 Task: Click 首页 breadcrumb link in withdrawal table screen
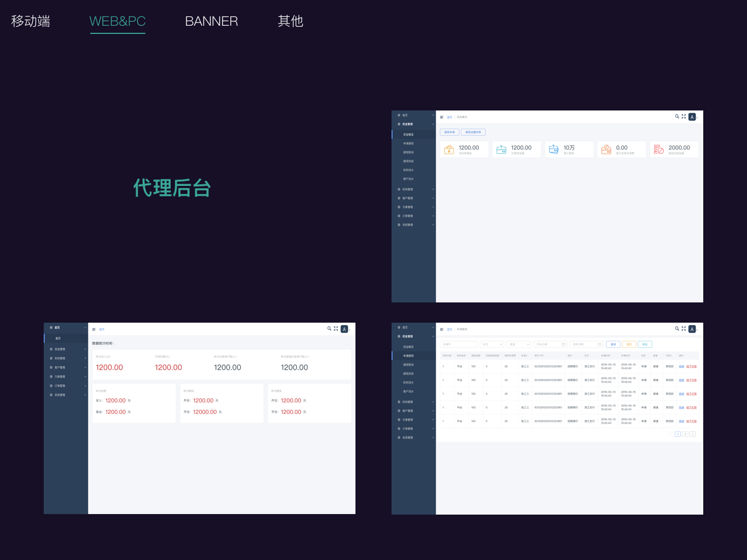click(x=450, y=329)
